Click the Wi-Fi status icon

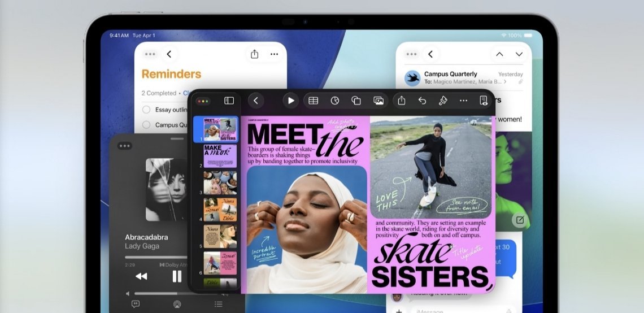click(503, 36)
